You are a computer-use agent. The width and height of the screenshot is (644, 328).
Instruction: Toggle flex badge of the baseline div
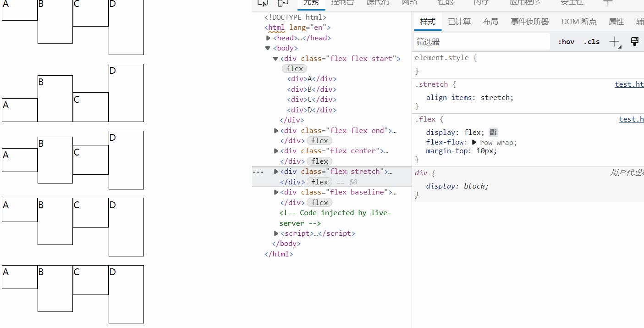coord(319,203)
